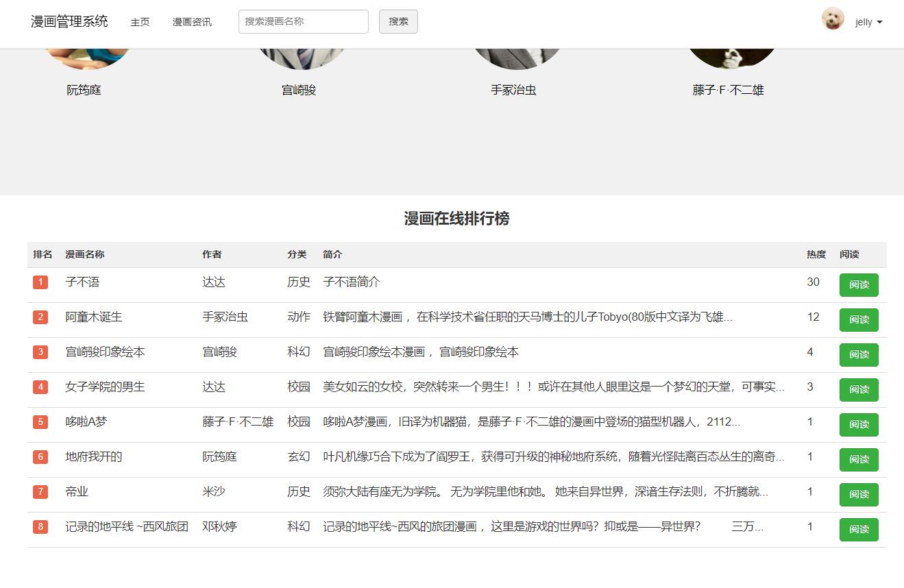The width and height of the screenshot is (904, 588).
Task: Open the 漫画资讯 section
Action: 192,21
